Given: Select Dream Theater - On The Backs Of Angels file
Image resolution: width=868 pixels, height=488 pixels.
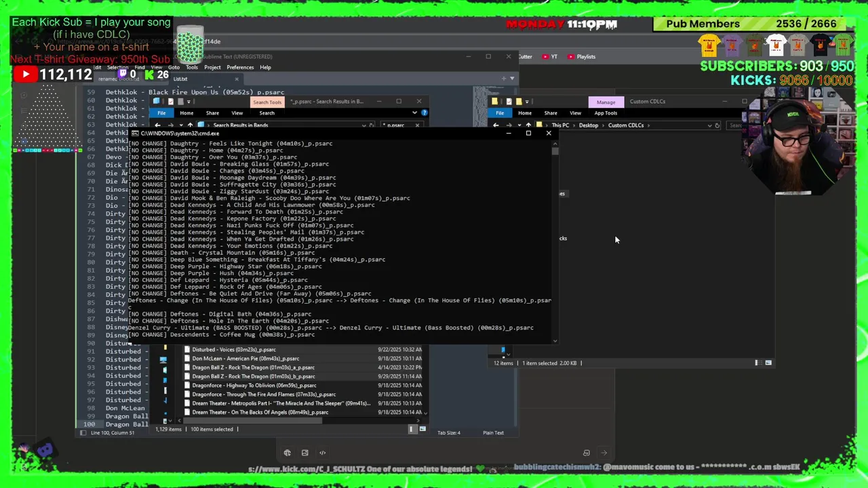Looking at the screenshot, I should pyautogui.click(x=260, y=412).
